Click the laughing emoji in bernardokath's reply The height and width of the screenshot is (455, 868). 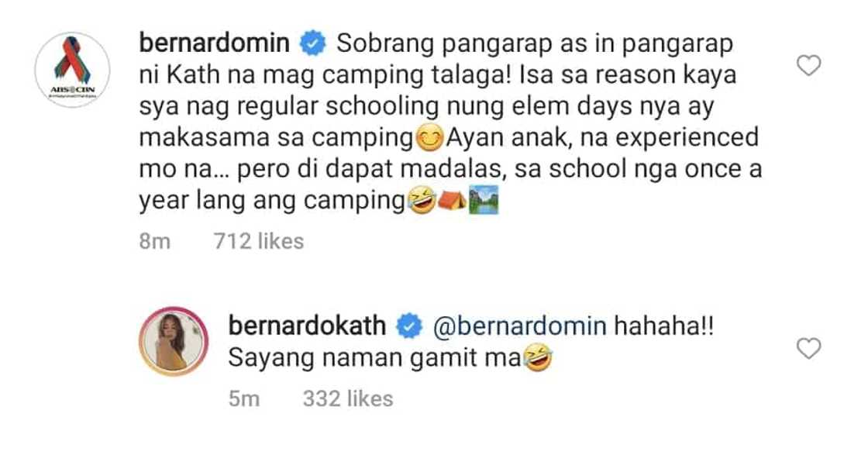(539, 357)
